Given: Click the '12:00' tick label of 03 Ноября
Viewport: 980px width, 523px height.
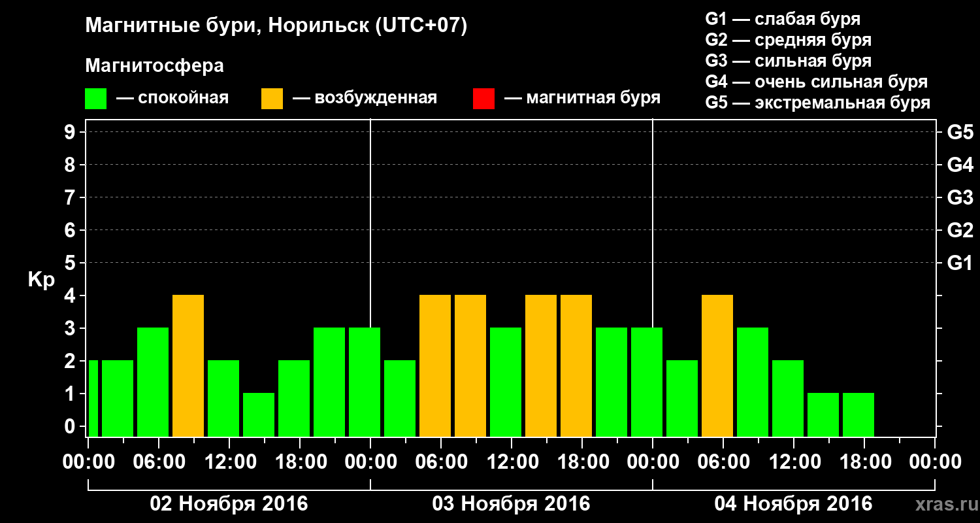Looking at the screenshot, I should point(512,462).
